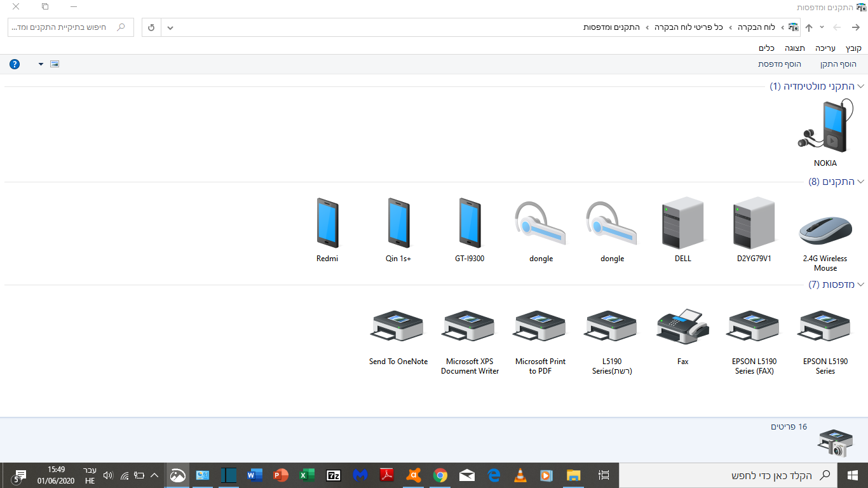Click the Wi-Fi network tray icon
Image resolution: width=868 pixels, height=488 pixels.
125,475
